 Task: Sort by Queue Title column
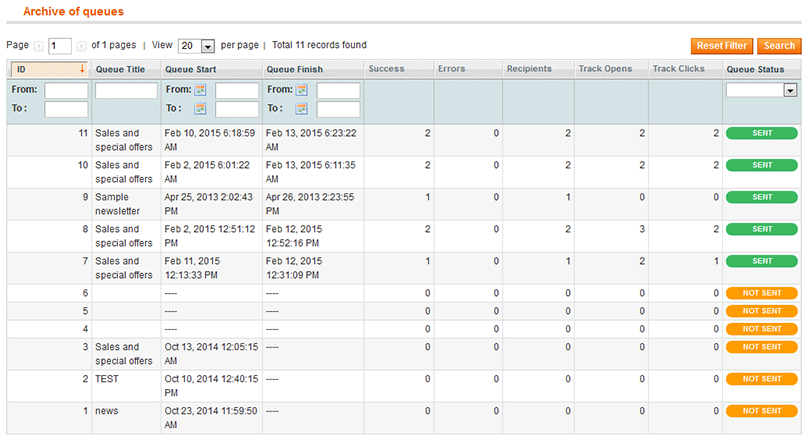120,69
